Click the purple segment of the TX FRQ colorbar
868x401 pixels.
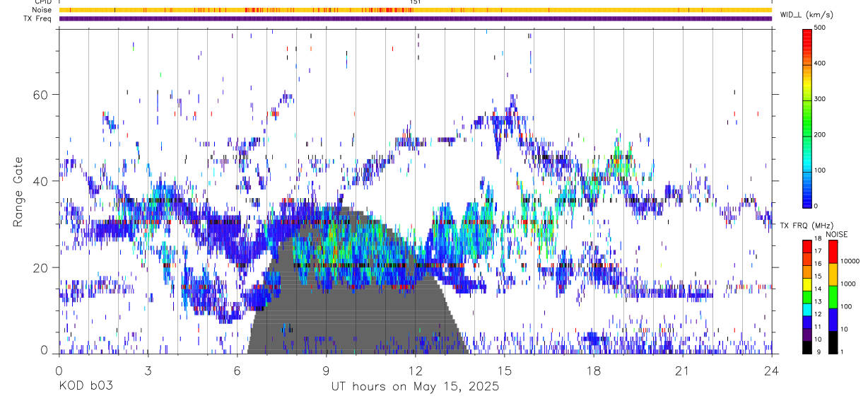point(807,335)
